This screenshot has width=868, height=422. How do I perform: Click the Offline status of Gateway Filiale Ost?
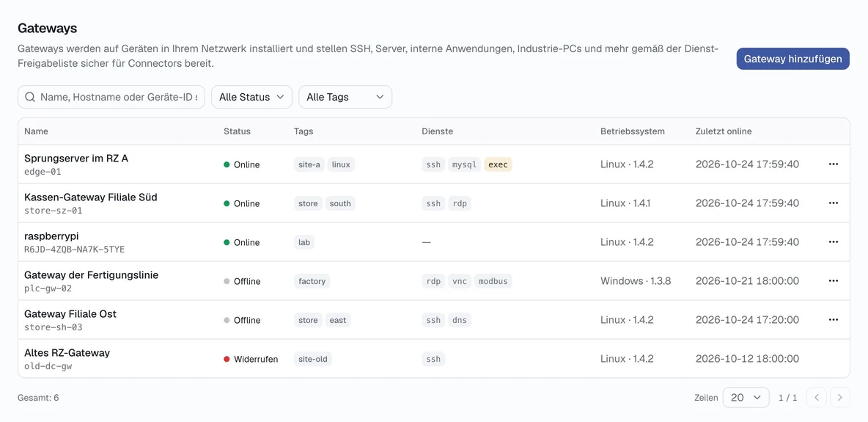(x=242, y=320)
